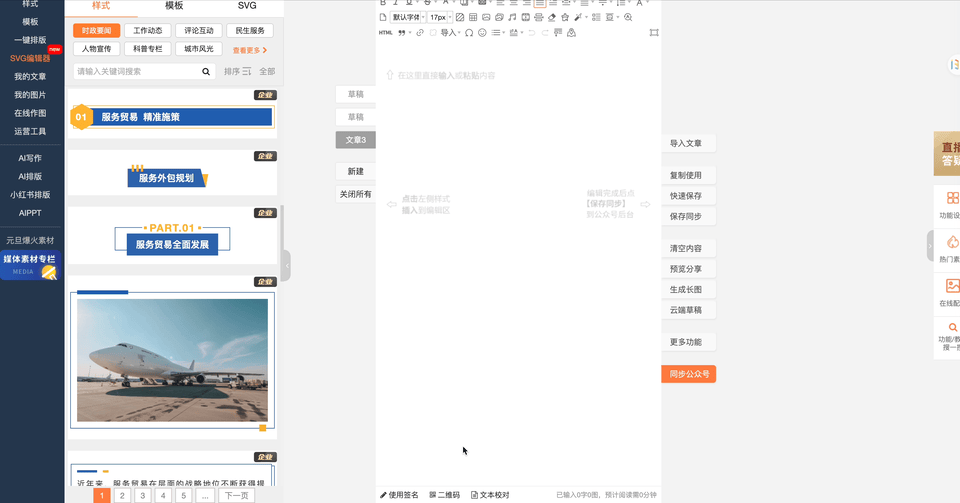This screenshot has width=960, height=503.
Task: Toggle the 工作动态 category filter
Action: [x=147, y=31]
